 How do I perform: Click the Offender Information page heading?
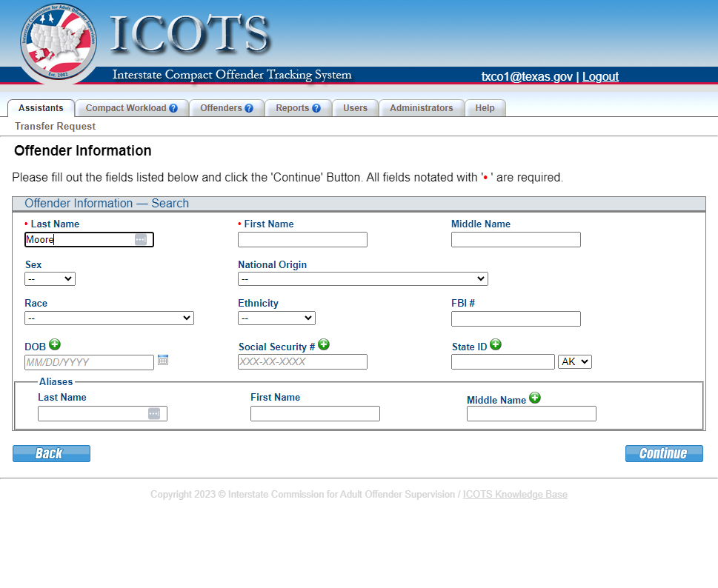pyautogui.click(x=83, y=150)
